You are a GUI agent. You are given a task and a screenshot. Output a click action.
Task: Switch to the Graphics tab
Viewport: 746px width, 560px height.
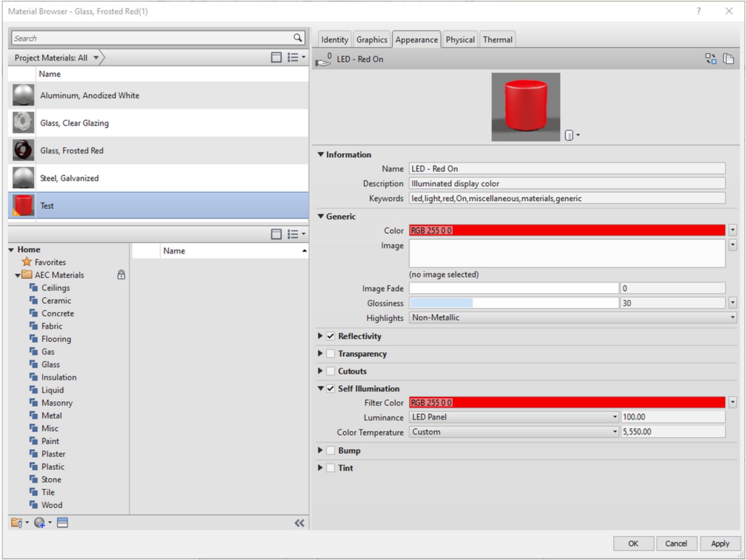(371, 40)
